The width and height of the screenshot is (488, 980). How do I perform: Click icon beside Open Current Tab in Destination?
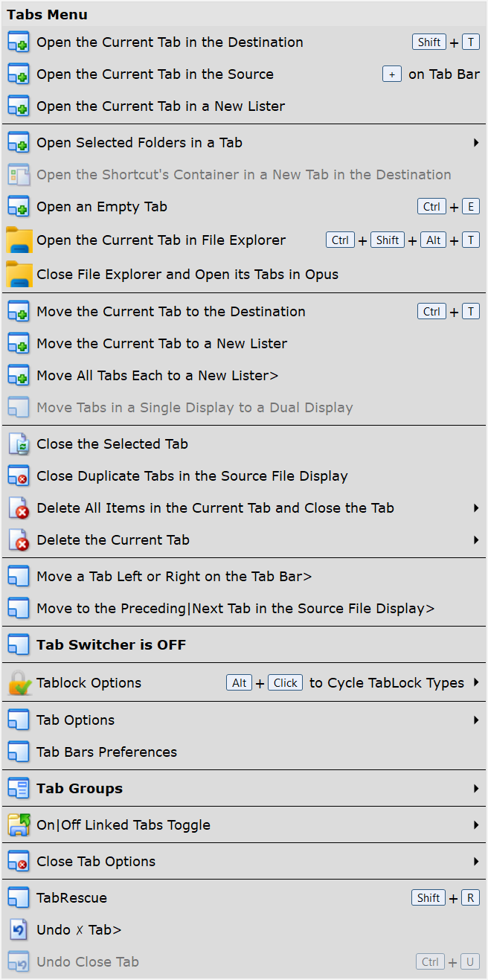coord(18,42)
